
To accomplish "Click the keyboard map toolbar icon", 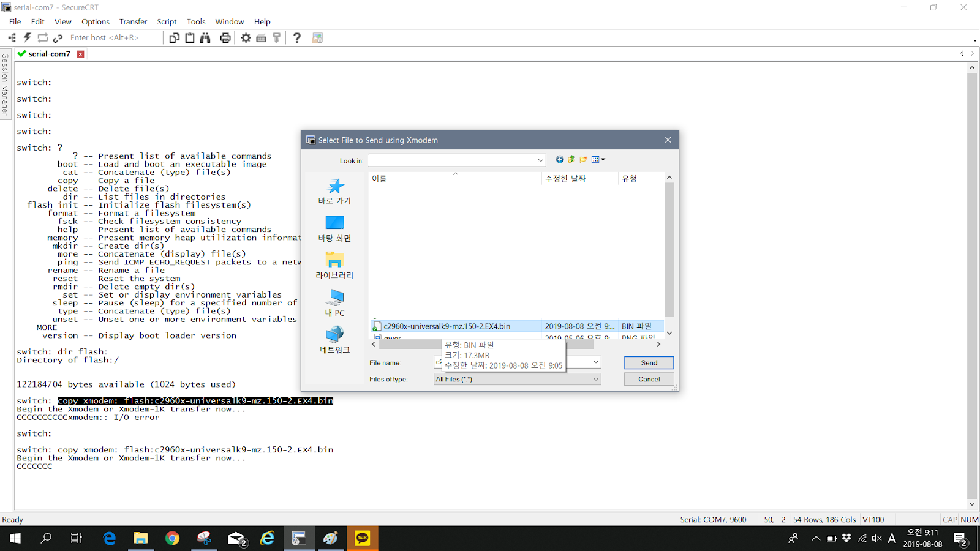I will (262, 37).
